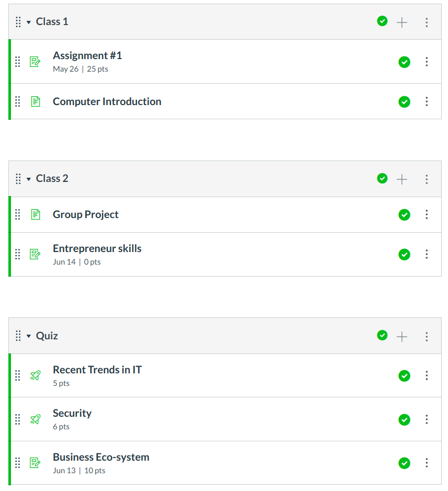Collapse the Quiz module
The height and width of the screenshot is (491, 448).
29,336
